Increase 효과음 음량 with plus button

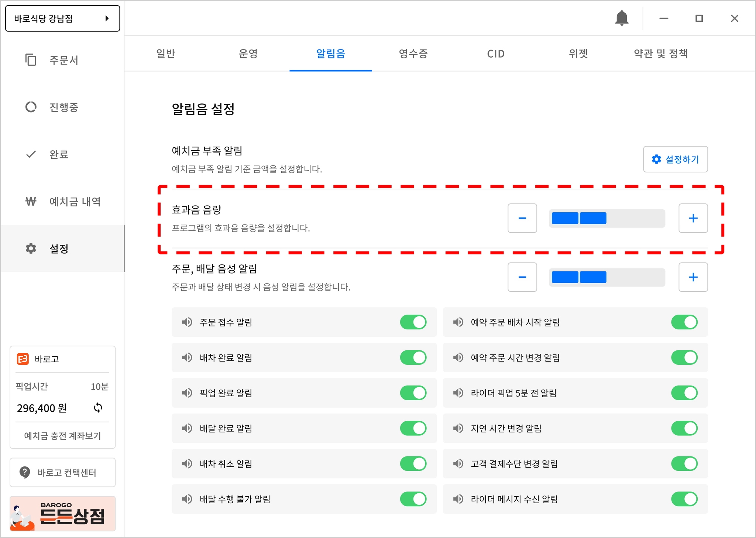(x=693, y=218)
